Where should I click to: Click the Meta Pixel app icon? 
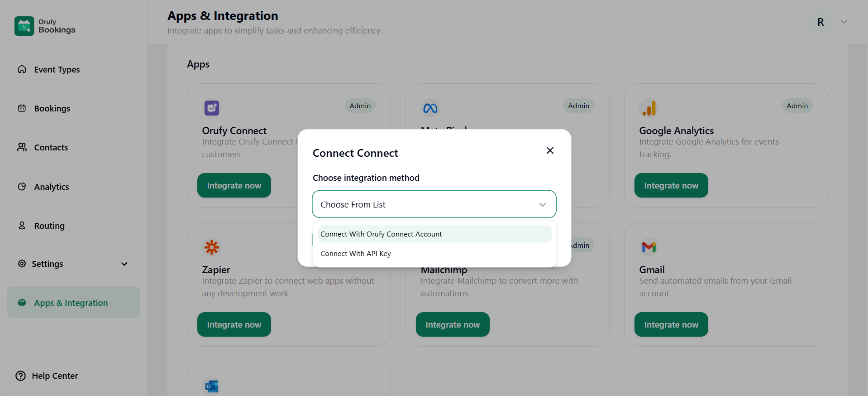pyautogui.click(x=430, y=108)
